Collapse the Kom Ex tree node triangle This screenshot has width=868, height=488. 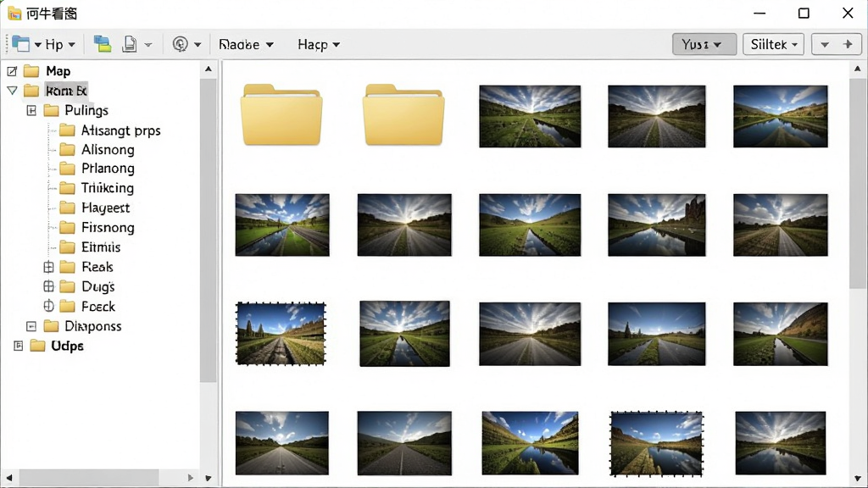12,90
